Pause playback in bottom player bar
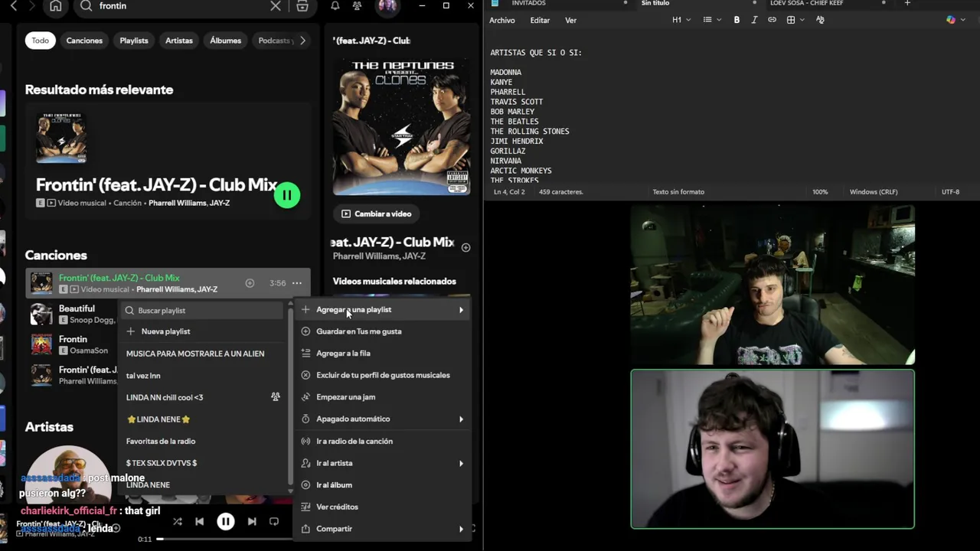 pos(226,521)
